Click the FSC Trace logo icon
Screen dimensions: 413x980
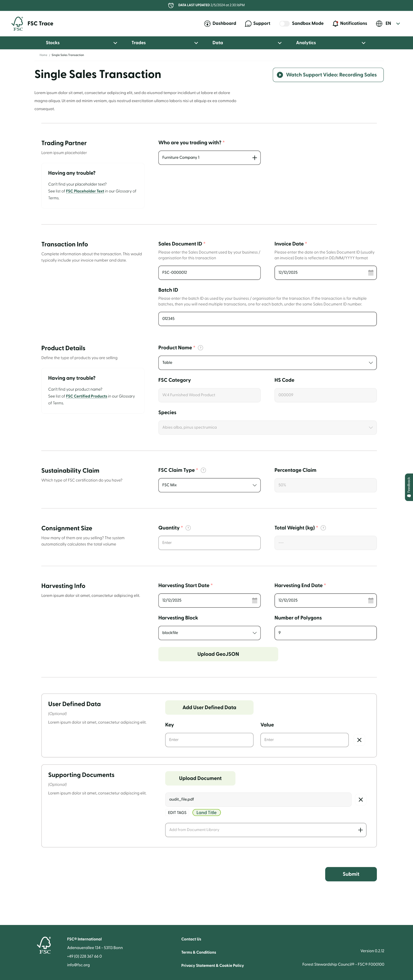17,24
